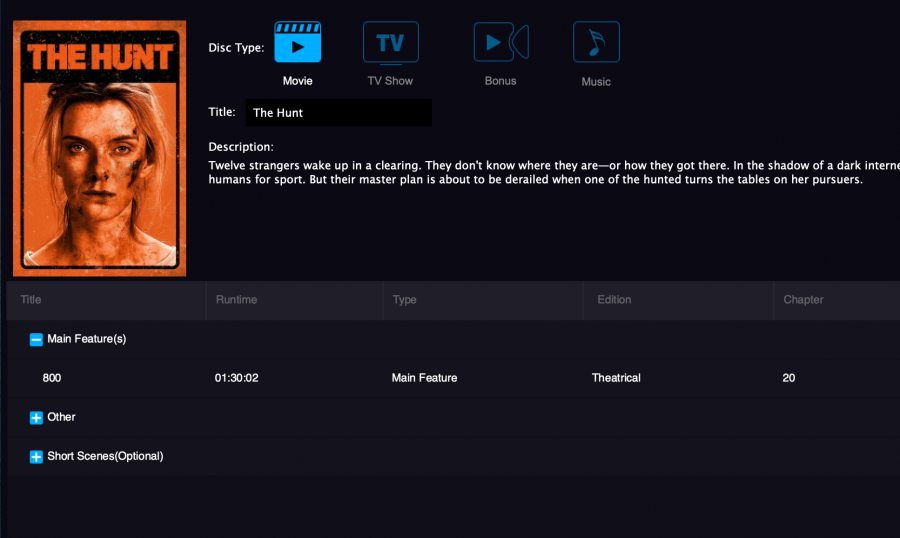
Task: Click the Main Feature type cell
Action: (424, 378)
